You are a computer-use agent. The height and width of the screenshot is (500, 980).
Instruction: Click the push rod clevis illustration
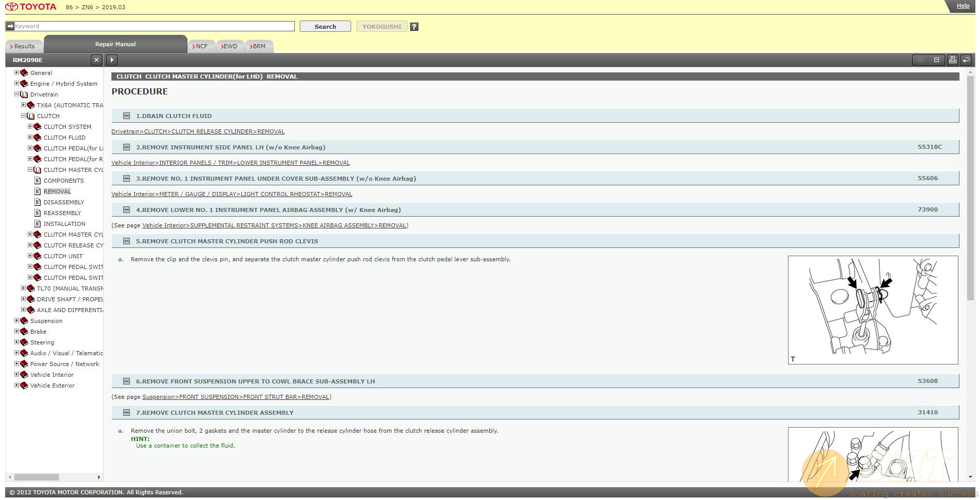coord(873,310)
